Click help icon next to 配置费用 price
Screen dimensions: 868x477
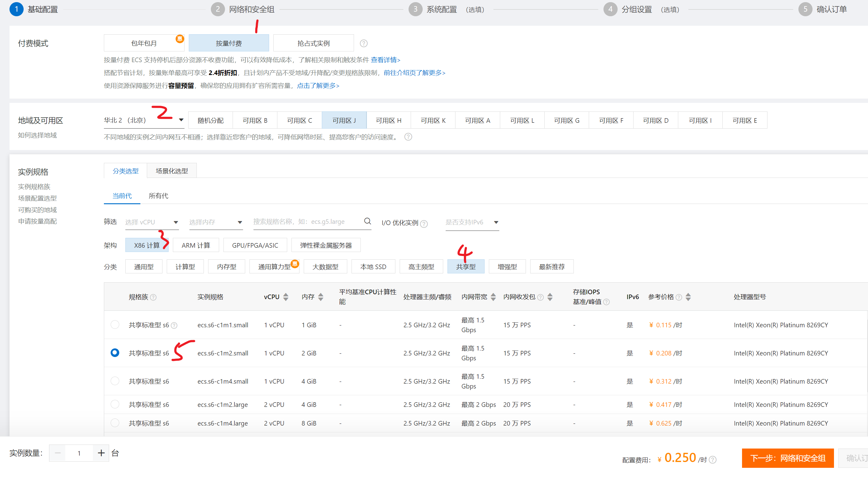point(713,460)
